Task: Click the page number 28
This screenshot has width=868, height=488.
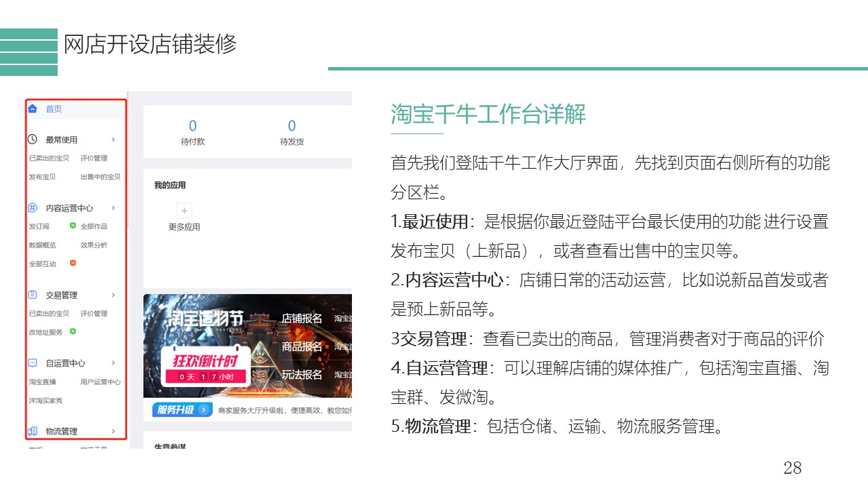Action: (792, 467)
